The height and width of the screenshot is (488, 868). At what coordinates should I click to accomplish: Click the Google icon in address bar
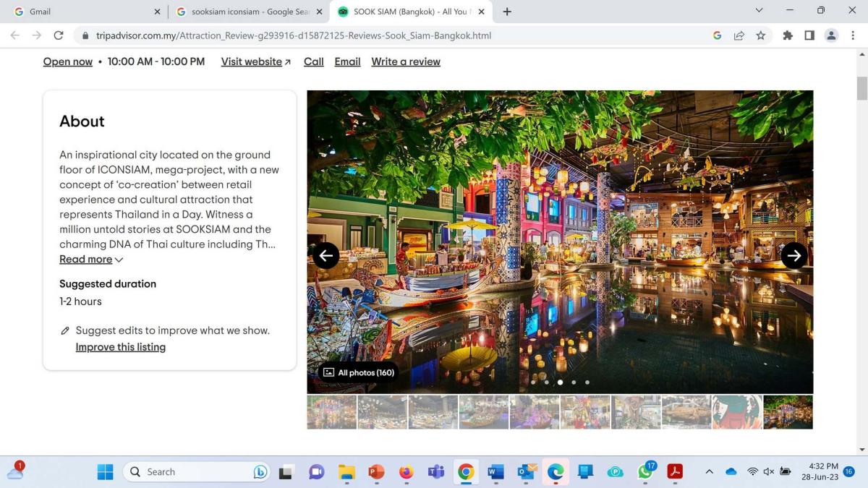pyautogui.click(x=717, y=35)
